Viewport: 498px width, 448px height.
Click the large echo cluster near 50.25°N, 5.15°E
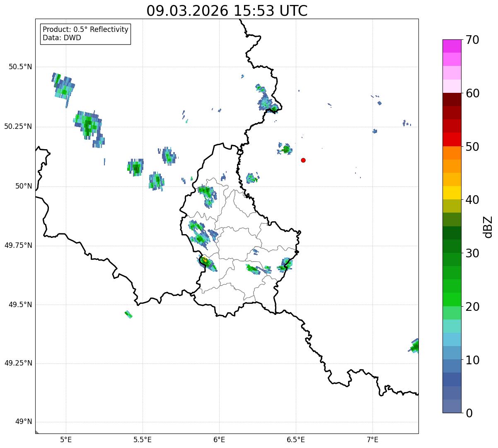tap(87, 125)
